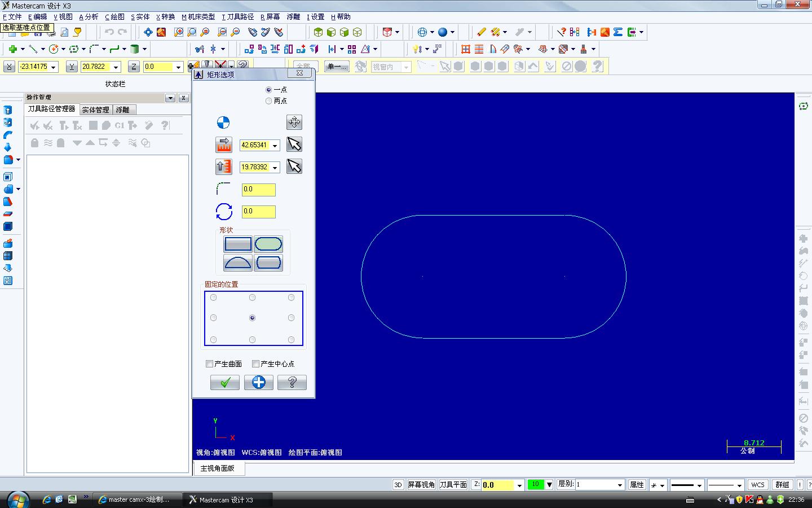The height and width of the screenshot is (508, 812).
Task: Click the dialog help question-mark button
Action: tap(292, 383)
